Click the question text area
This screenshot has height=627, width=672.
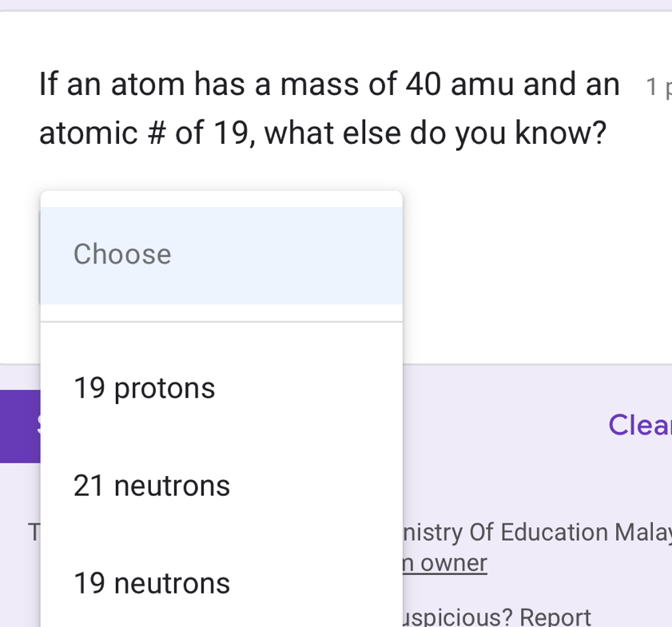coord(328,108)
